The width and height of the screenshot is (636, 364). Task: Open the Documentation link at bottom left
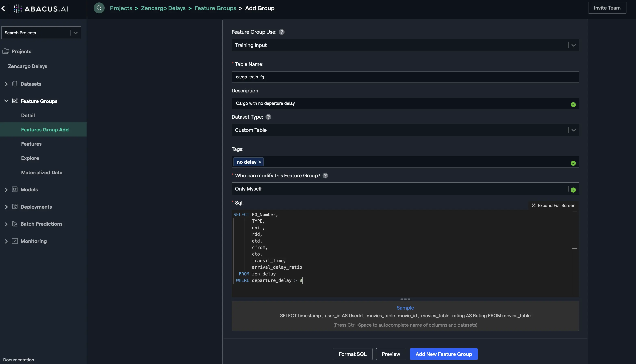point(18,360)
